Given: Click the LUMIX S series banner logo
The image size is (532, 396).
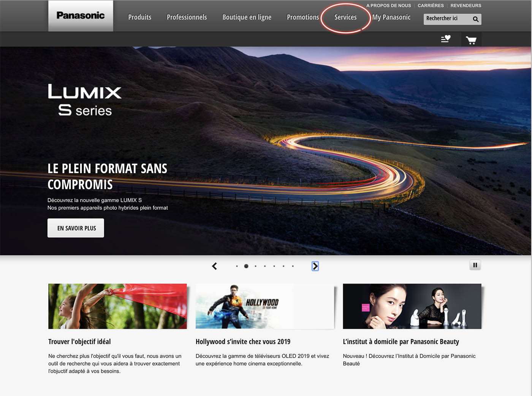Looking at the screenshot, I should (x=85, y=100).
